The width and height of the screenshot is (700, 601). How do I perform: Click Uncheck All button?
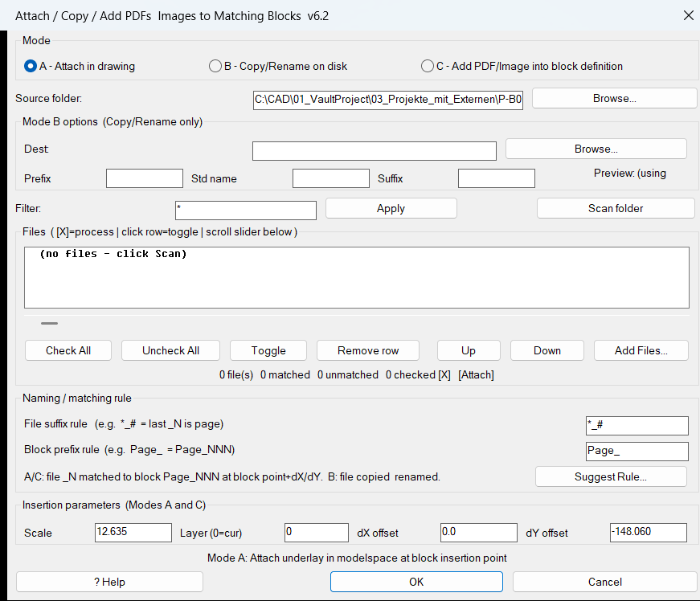(170, 350)
